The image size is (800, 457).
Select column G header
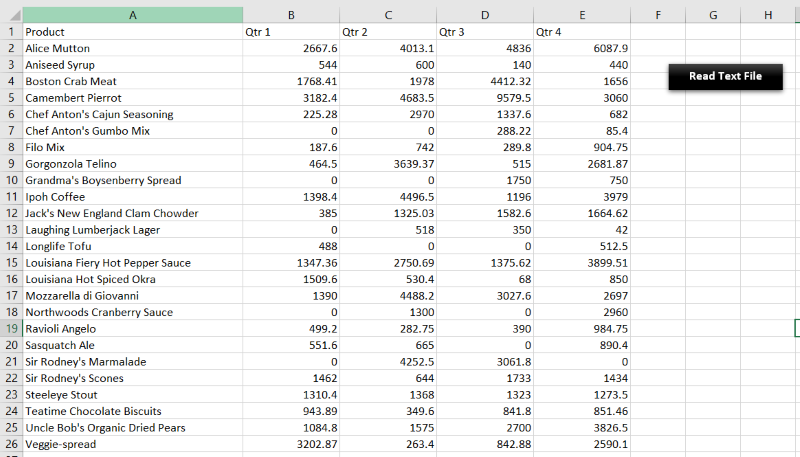(713, 15)
